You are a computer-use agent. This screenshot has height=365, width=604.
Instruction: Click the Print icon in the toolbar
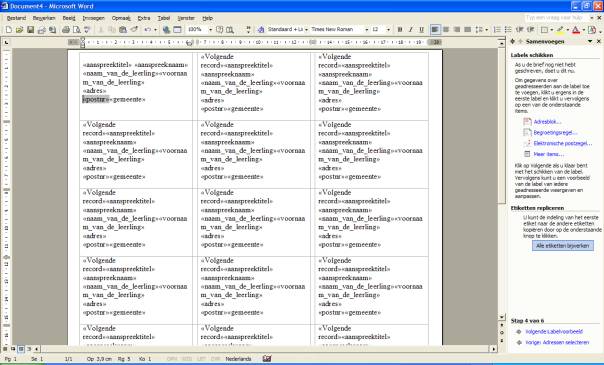tap(66, 30)
